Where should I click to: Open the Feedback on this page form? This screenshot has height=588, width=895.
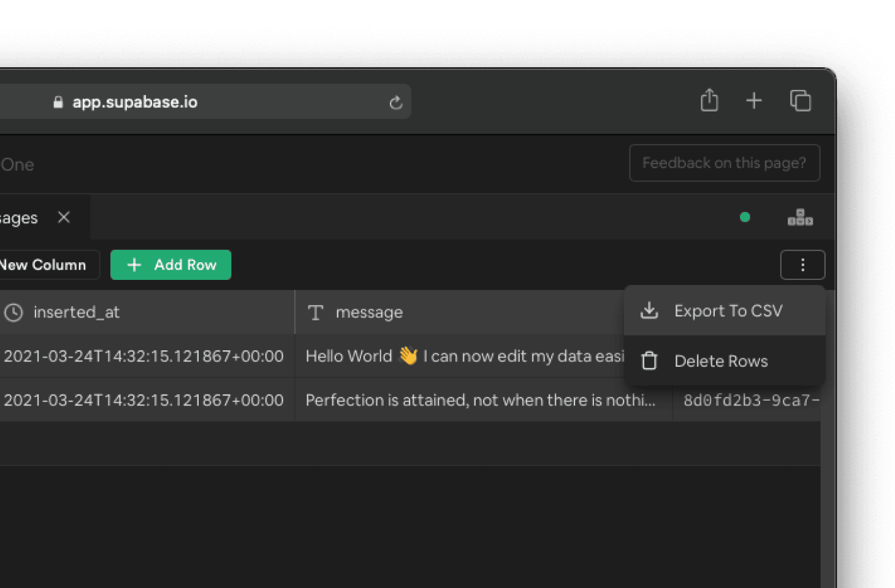click(x=724, y=163)
